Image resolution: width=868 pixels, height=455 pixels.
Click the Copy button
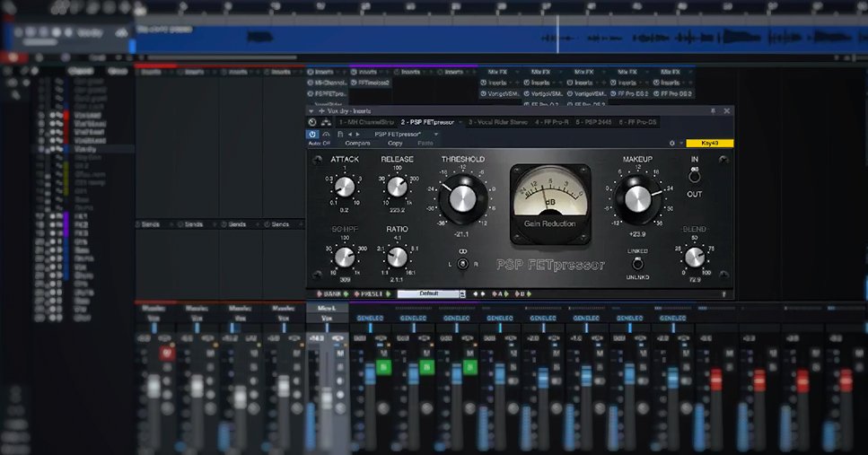click(395, 143)
